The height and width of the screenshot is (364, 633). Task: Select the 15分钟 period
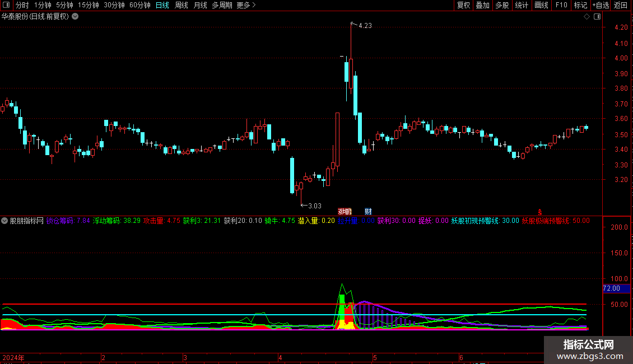pos(89,5)
